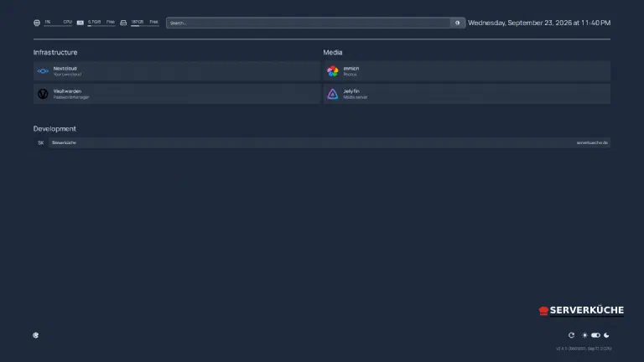Collapse the Development group heading
Viewport: 644px width, 362px height.
tap(55, 129)
